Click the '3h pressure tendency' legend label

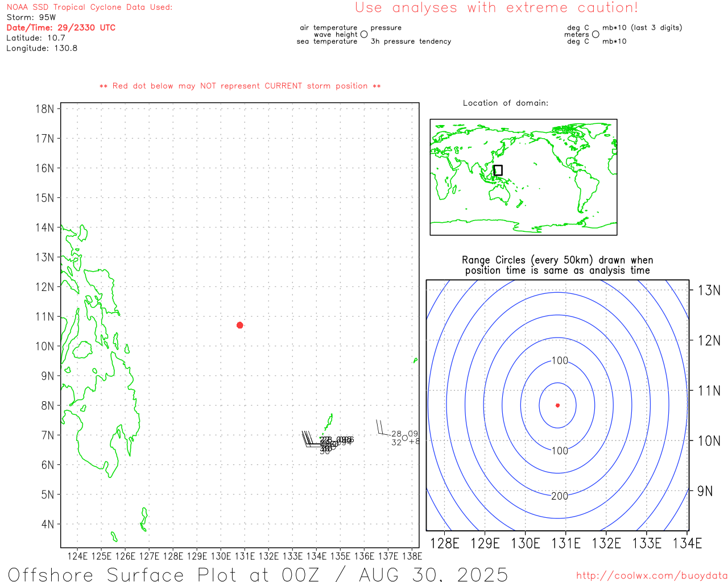pyautogui.click(x=411, y=41)
